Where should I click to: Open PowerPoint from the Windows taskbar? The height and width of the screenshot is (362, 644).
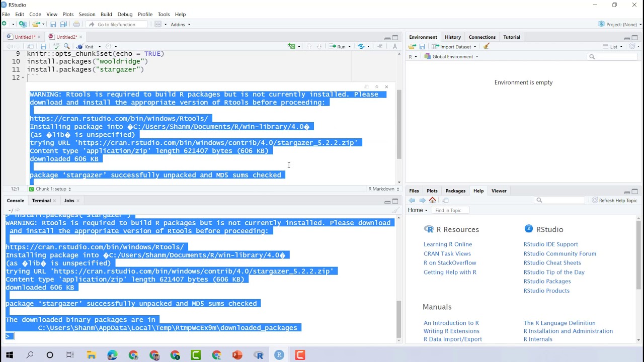point(237,355)
